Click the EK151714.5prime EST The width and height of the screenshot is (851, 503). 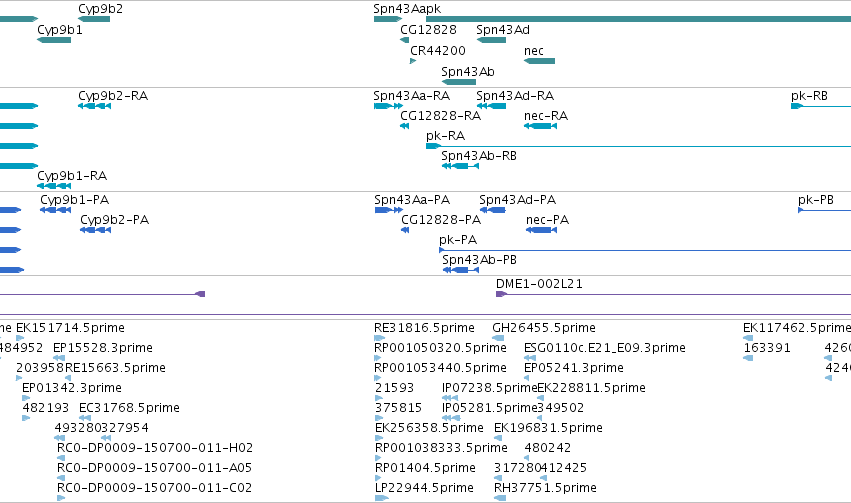[20, 338]
